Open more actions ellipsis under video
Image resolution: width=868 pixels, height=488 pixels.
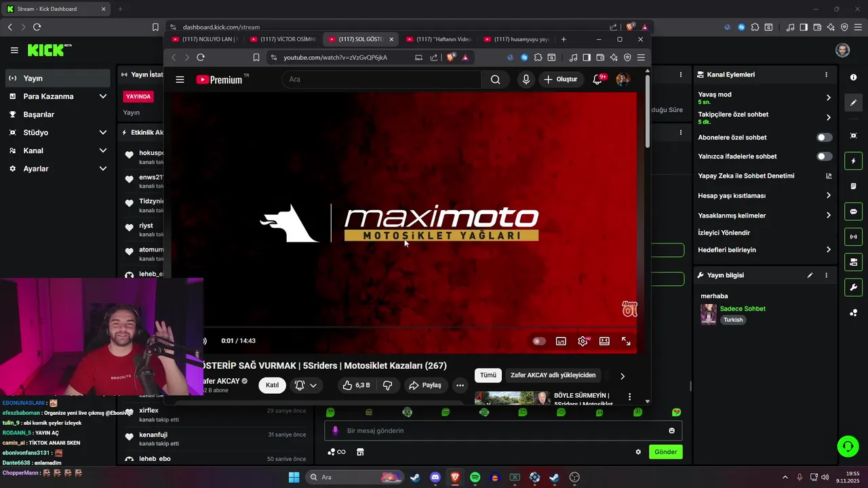click(x=460, y=385)
